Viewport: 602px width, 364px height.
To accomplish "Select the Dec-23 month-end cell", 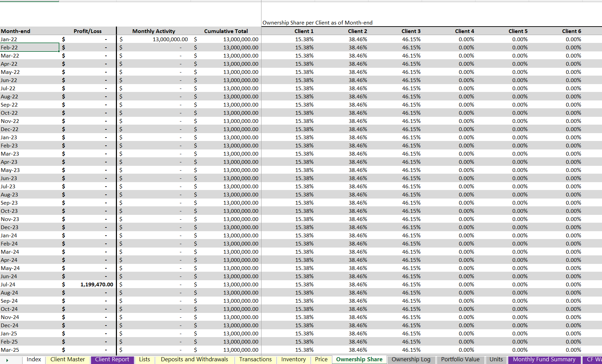I will click(x=30, y=227).
